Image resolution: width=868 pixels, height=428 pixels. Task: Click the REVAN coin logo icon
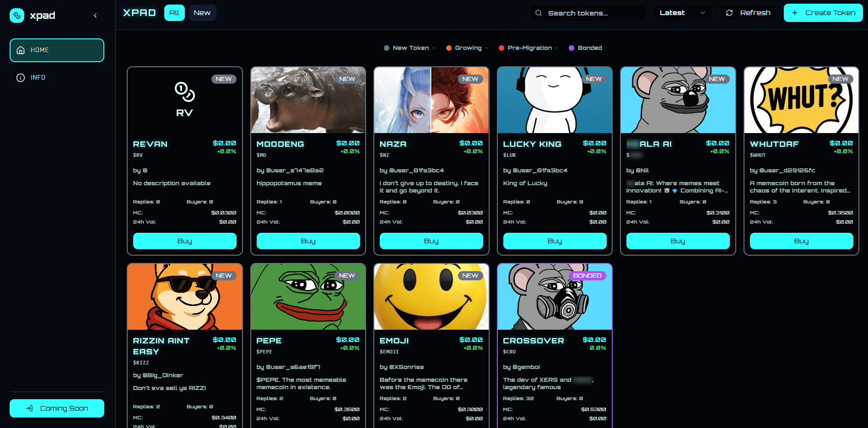185,92
